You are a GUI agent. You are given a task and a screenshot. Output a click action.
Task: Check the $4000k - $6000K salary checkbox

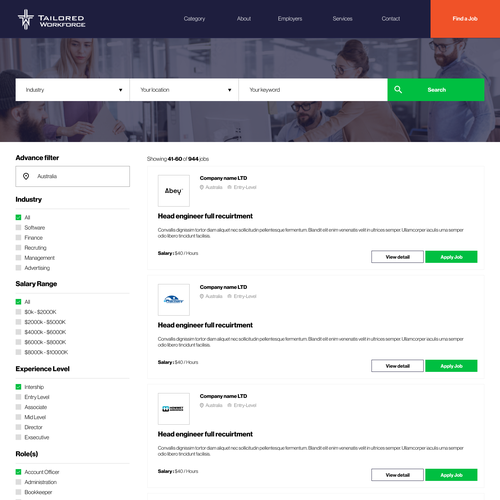[x=18, y=332]
